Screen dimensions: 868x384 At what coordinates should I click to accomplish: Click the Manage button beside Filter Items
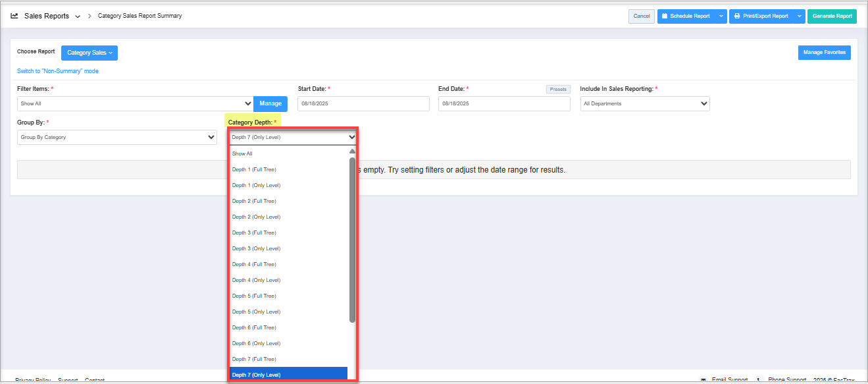[270, 103]
